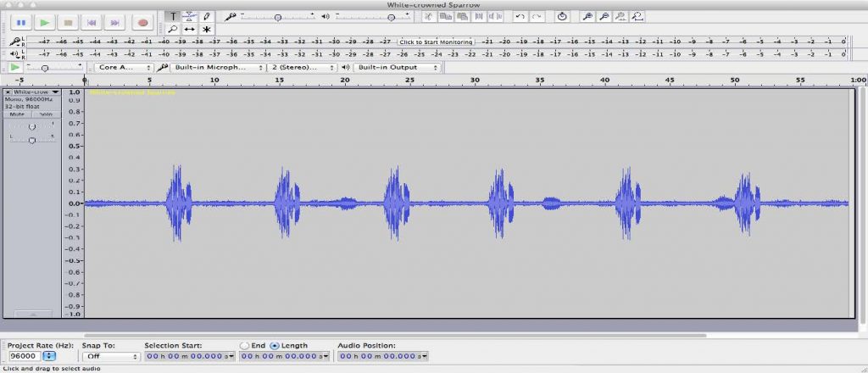Click the horizontal scrollbar under the track
This screenshot has width=868, height=373.
pyautogui.click(x=395, y=336)
